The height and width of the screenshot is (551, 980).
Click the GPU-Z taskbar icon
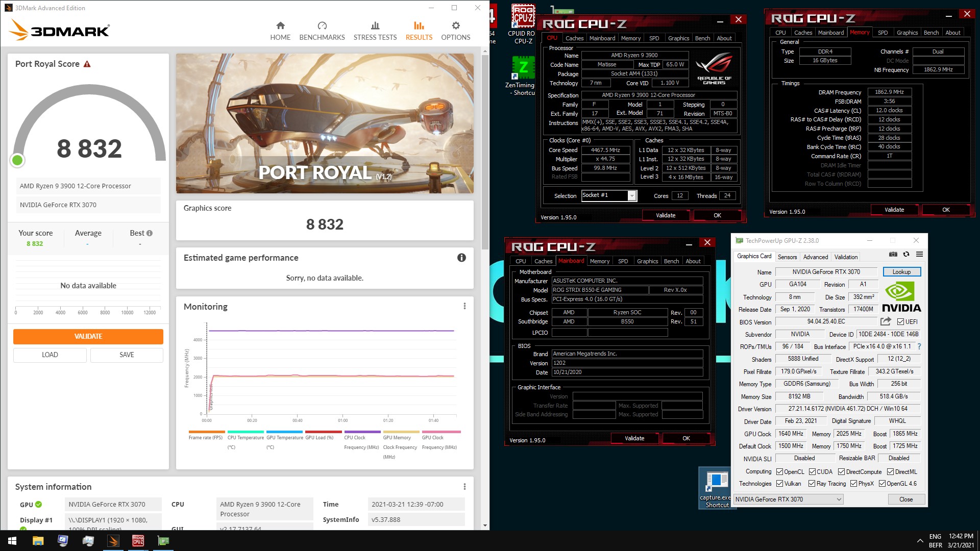(163, 541)
